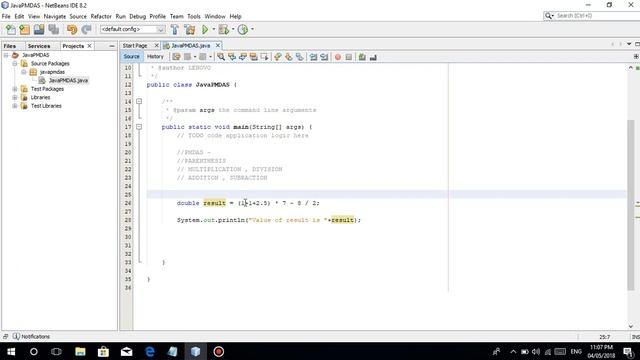The width and height of the screenshot is (640, 360).
Task: Toggle rectangular selection icon
Action: click(264, 57)
